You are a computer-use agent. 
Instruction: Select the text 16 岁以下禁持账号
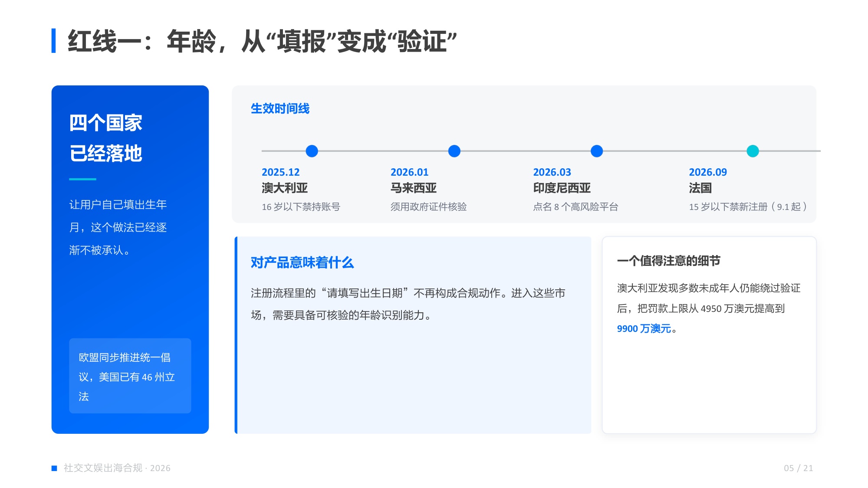301,207
